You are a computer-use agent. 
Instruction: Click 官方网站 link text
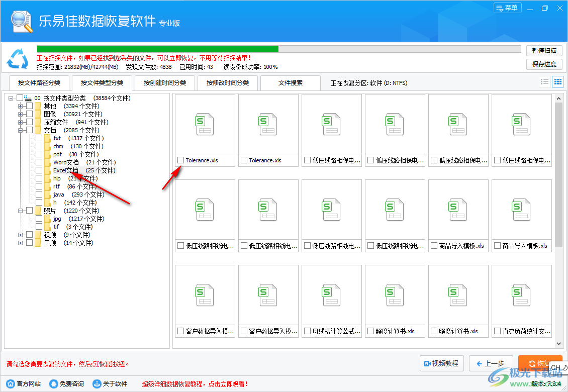tap(29, 383)
